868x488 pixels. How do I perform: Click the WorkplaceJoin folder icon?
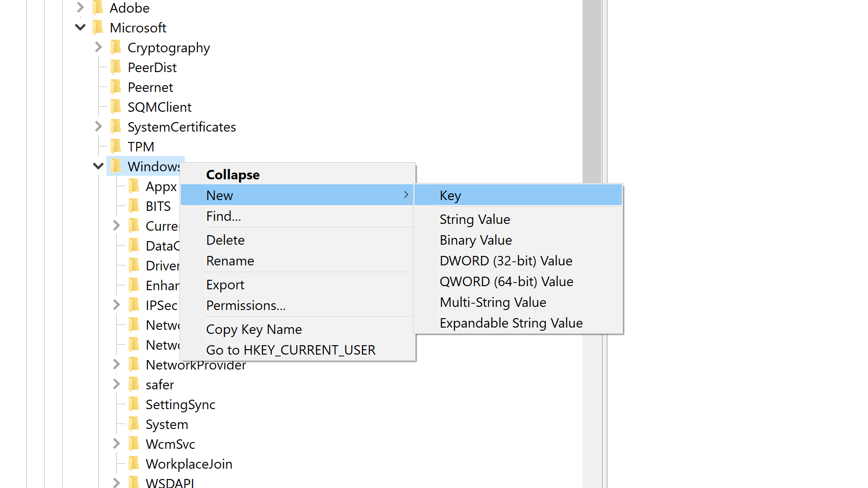tap(134, 464)
